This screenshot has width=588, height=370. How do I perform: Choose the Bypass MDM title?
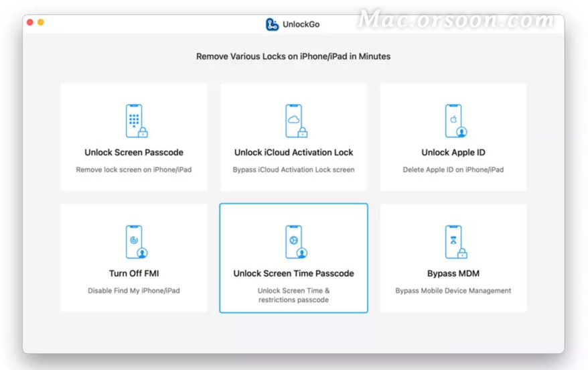(453, 273)
